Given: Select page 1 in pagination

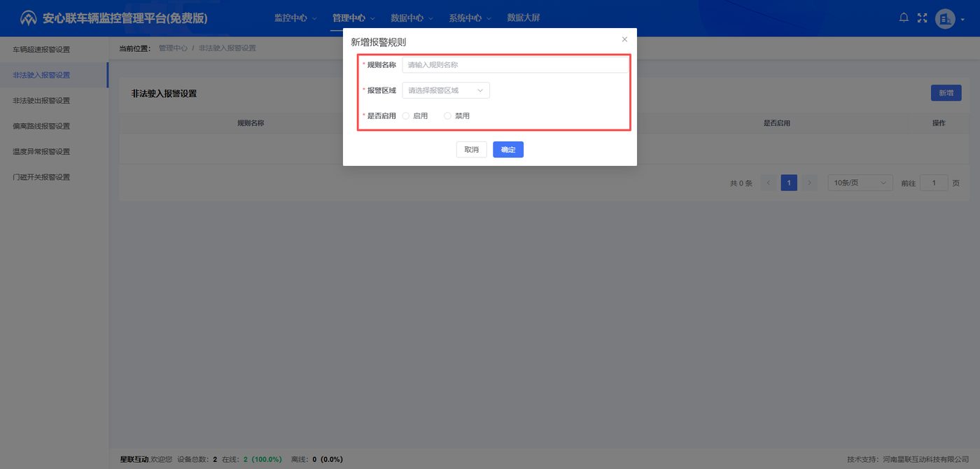Looking at the screenshot, I should pyautogui.click(x=789, y=183).
